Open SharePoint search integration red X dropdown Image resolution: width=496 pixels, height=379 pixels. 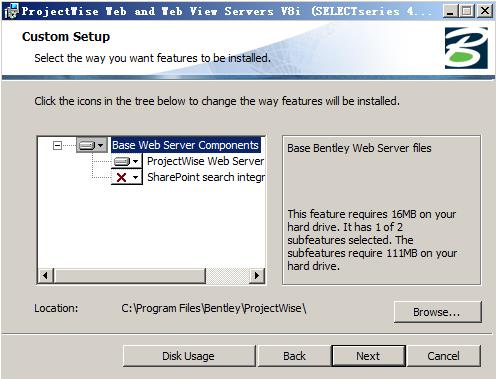126,177
